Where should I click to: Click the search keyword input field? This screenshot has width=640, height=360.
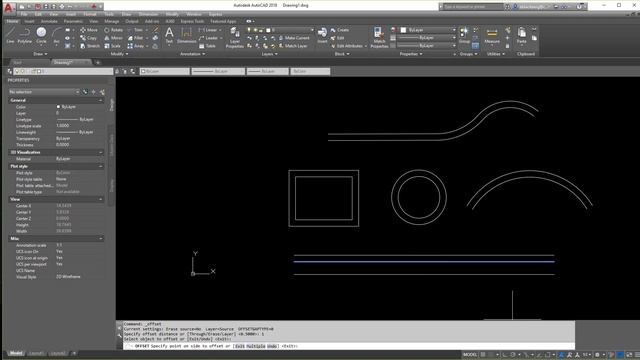point(473,7)
